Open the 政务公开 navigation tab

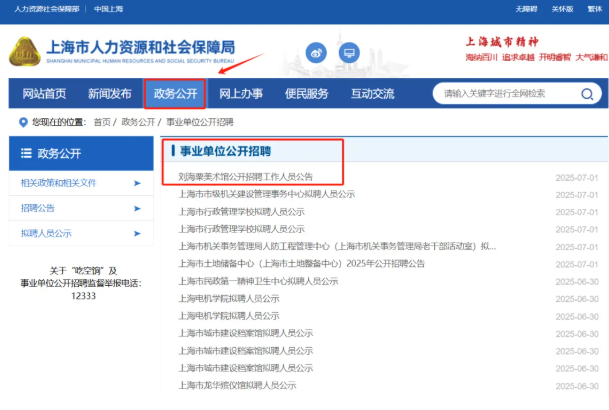click(175, 94)
